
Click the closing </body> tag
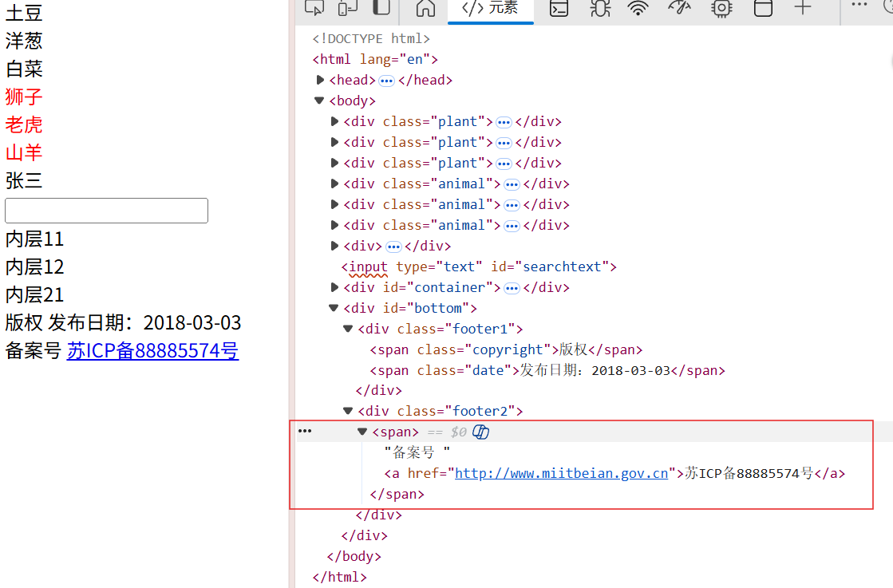354,556
